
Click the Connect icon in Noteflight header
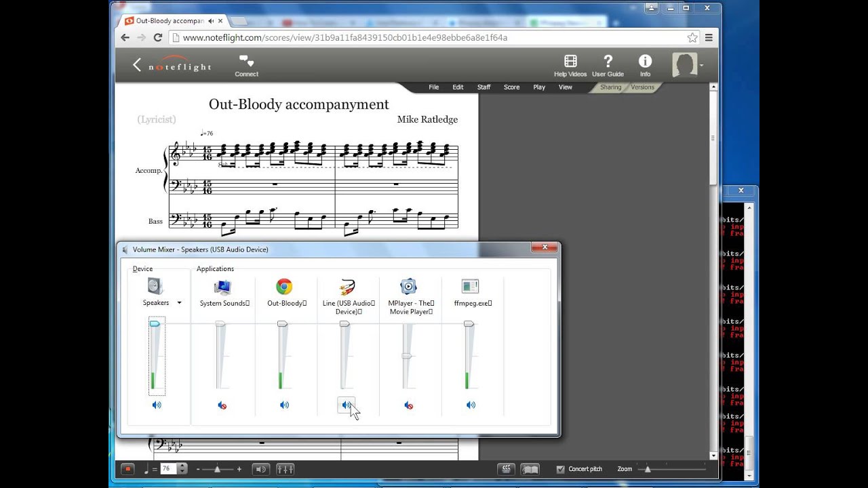coord(246,62)
